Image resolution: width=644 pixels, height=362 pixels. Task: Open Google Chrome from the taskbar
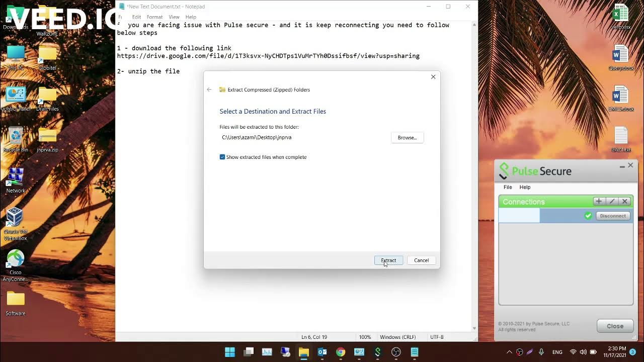click(x=341, y=352)
